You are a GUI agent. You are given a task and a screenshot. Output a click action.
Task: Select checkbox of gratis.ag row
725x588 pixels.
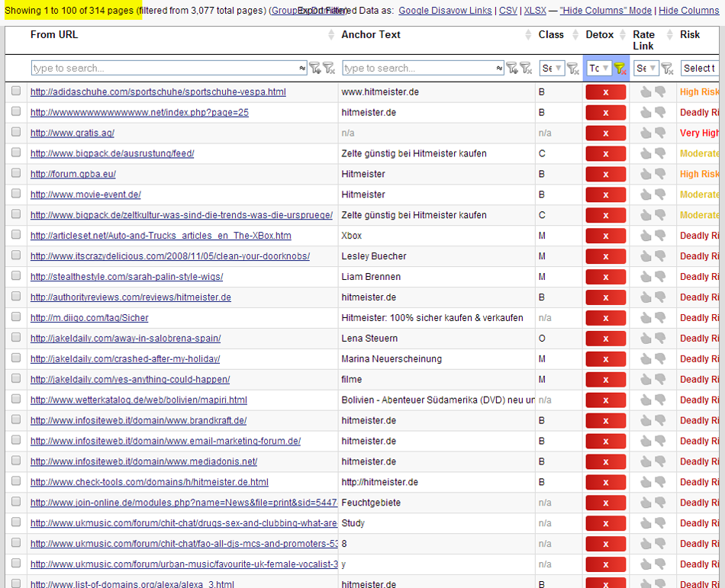[x=16, y=132]
